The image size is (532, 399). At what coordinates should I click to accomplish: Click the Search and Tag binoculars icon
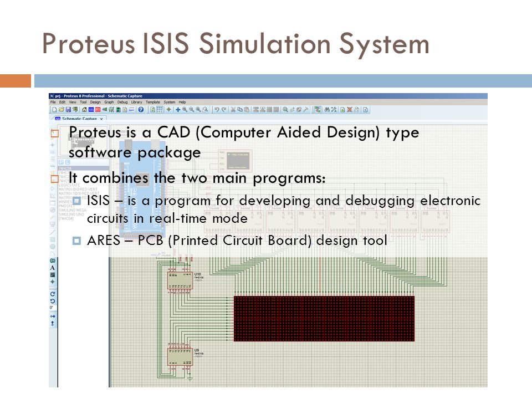coord(327,110)
